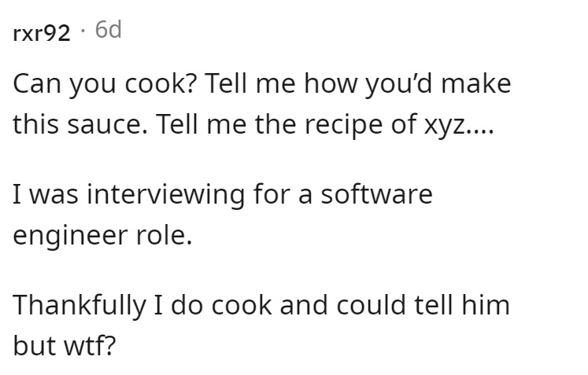Click the word 'interviewing' in the comment
This screenshot has height=375, width=588.
[x=166, y=194]
